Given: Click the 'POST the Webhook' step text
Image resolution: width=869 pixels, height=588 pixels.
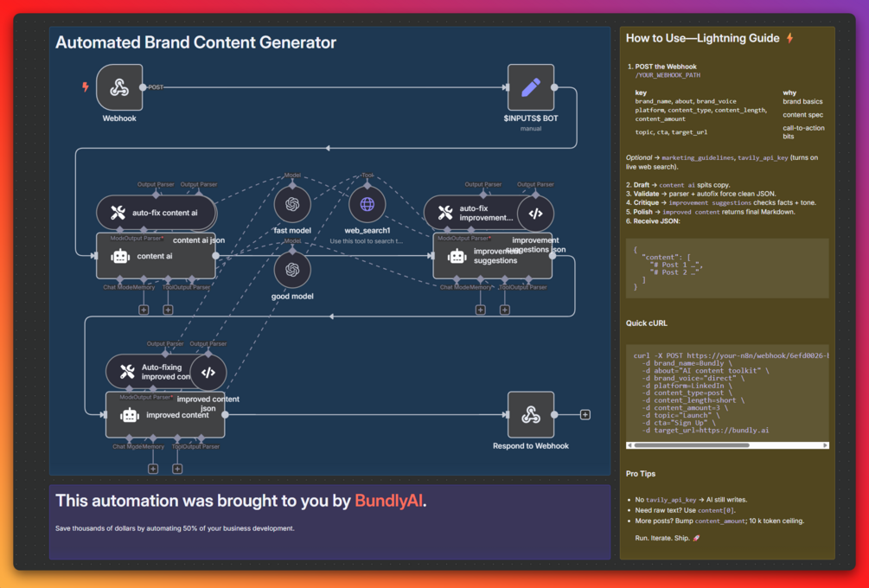Looking at the screenshot, I should pyautogui.click(x=666, y=67).
